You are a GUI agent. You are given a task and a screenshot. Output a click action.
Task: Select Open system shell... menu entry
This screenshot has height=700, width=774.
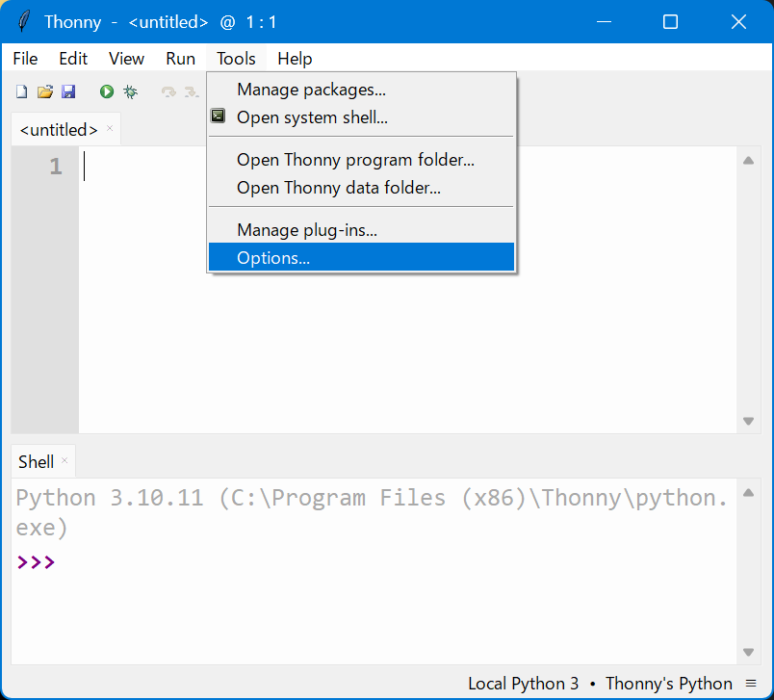(361, 117)
